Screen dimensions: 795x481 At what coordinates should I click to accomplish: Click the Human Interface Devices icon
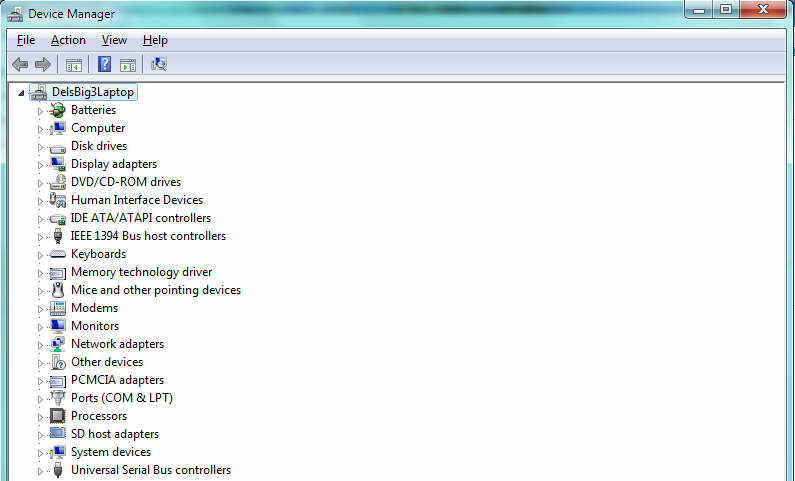pos(57,200)
